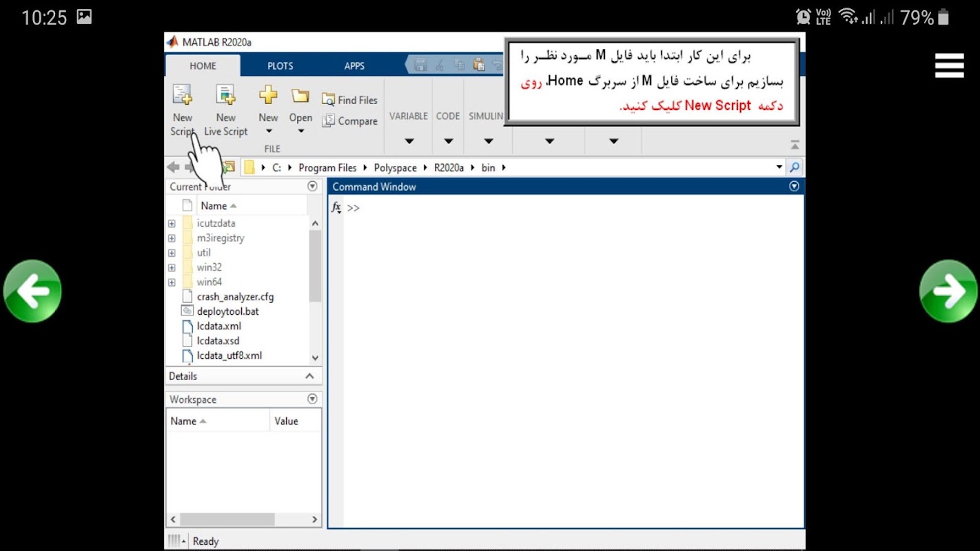Click the MATLAB logo in the title bar

[x=172, y=42]
